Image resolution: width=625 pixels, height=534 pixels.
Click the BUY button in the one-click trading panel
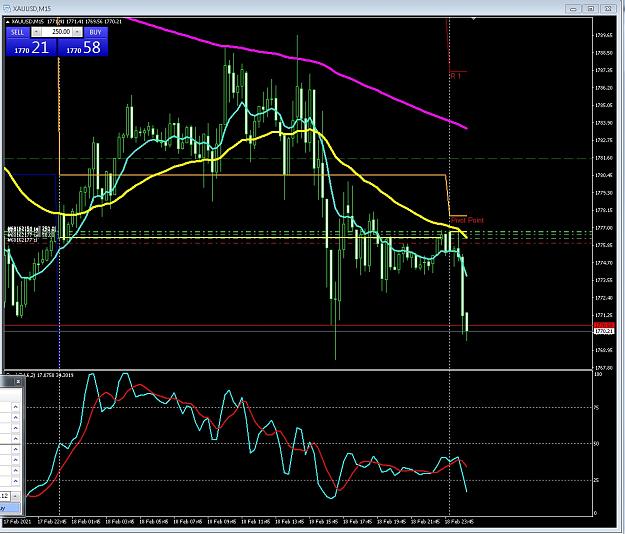click(95, 32)
